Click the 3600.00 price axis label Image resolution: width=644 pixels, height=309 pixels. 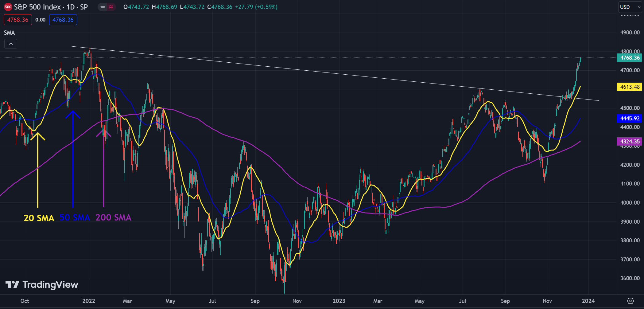[x=630, y=278]
